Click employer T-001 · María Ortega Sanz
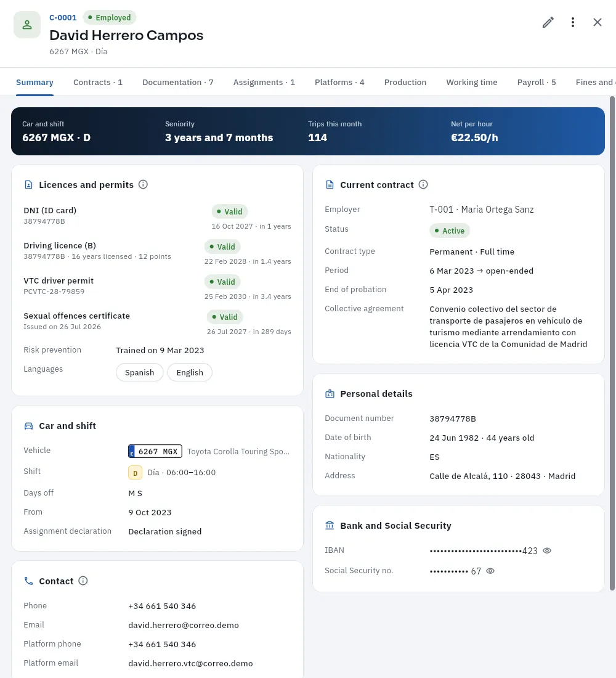The image size is (616, 678). point(482,210)
